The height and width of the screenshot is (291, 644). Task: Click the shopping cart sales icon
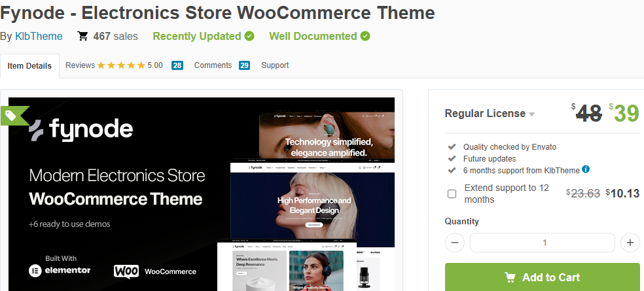pos(82,36)
